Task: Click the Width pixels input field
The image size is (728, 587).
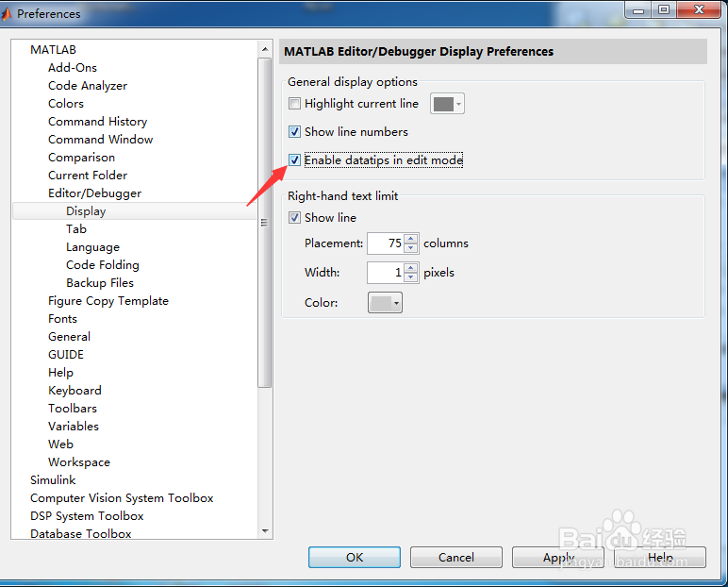Action: click(x=386, y=273)
